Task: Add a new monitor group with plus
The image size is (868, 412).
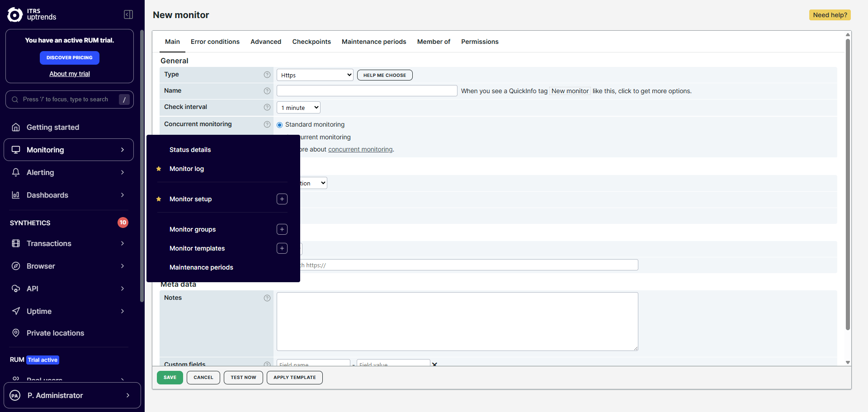Action: (282, 229)
